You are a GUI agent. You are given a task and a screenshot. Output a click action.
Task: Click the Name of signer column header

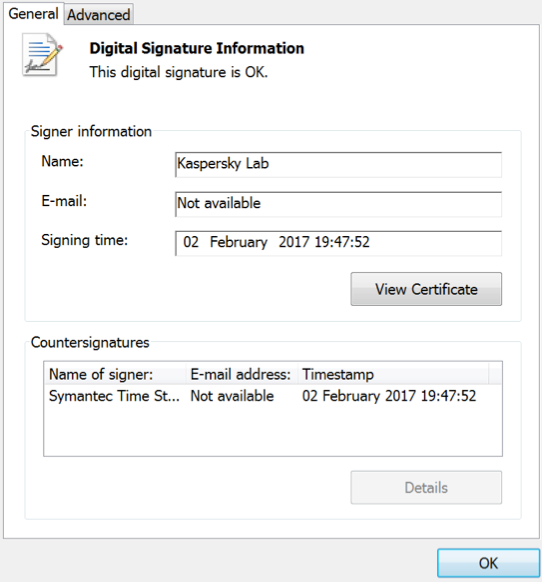tap(115, 374)
